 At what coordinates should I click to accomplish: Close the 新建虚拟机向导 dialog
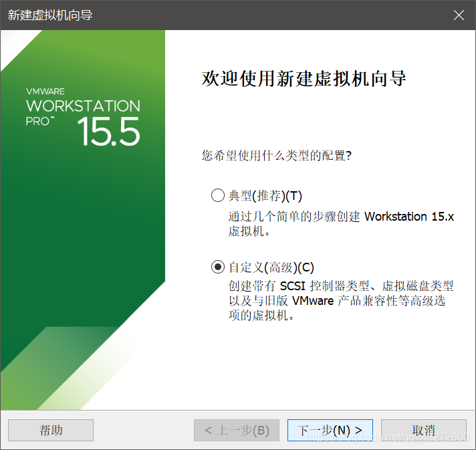[459, 15]
